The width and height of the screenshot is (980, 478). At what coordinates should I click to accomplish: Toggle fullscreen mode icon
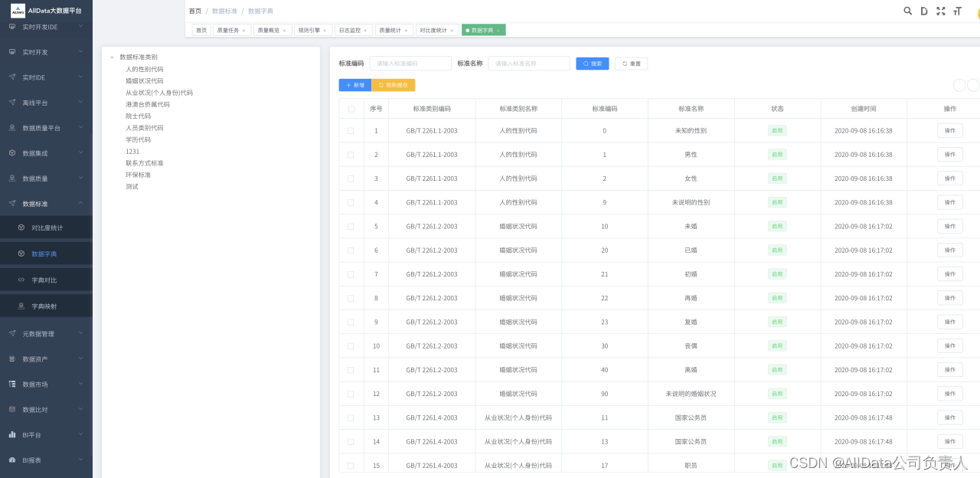pyautogui.click(x=941, y=11)
